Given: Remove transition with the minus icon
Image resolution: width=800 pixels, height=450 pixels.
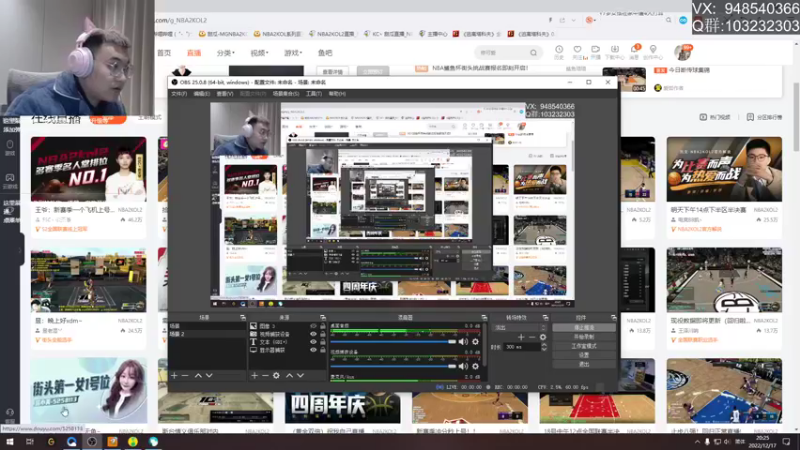Looking at the screenshot, I should [x=532, y=337].
